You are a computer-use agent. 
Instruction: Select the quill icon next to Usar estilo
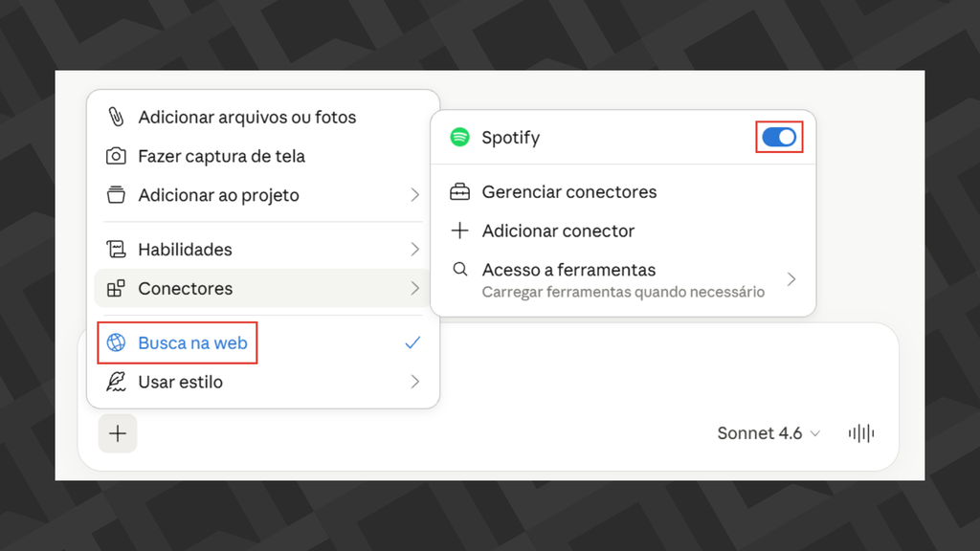pyautogui.click(x=117, y=382)
